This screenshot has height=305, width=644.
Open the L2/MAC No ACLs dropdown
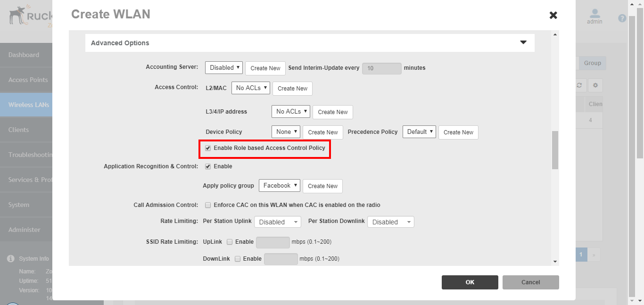point(250,88)
